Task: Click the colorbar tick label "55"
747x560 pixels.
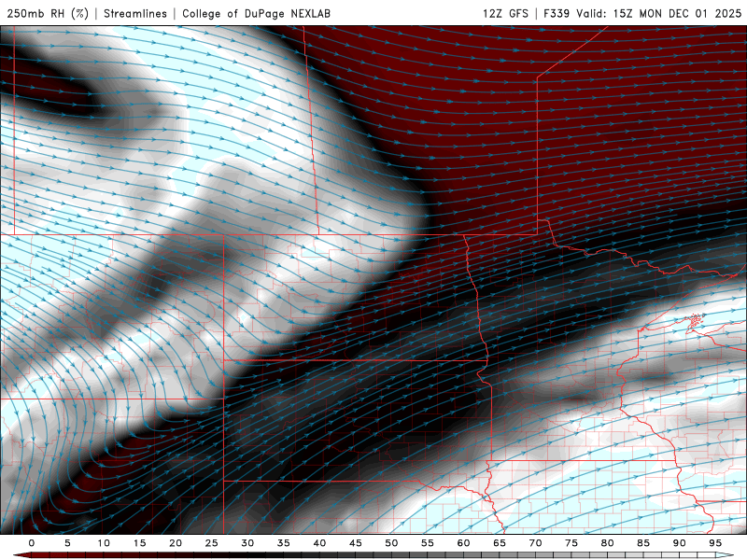Action: [x=427, y=543]
